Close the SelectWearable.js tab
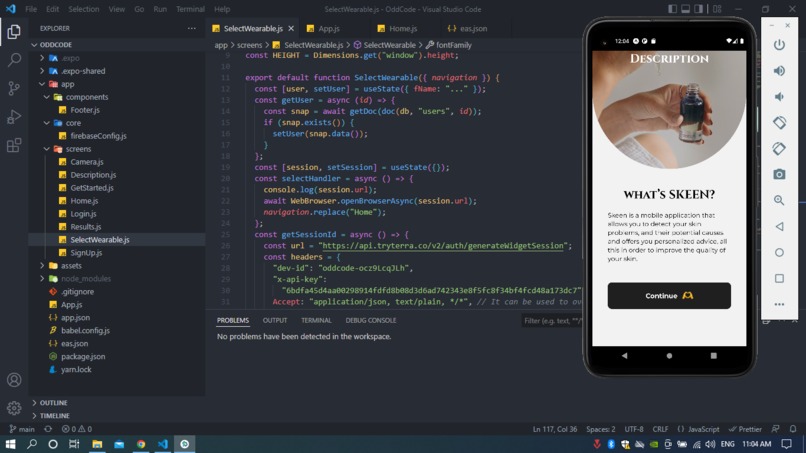The image size is (806, 453). tap(291, 28)
